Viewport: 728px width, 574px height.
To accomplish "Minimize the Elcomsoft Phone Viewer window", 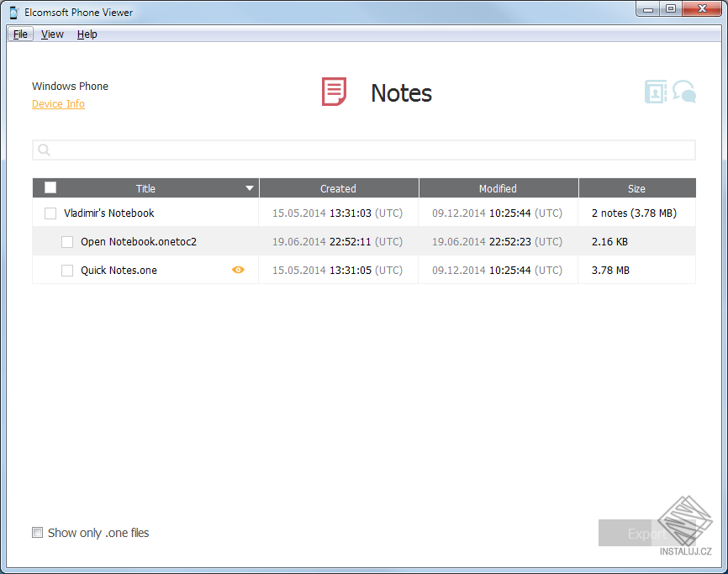I will pyautogui.click(x=648, y=8).
